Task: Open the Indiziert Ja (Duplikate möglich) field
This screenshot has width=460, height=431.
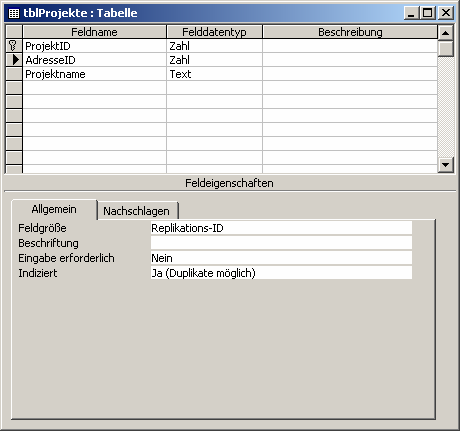Action: tap(281, 273)
